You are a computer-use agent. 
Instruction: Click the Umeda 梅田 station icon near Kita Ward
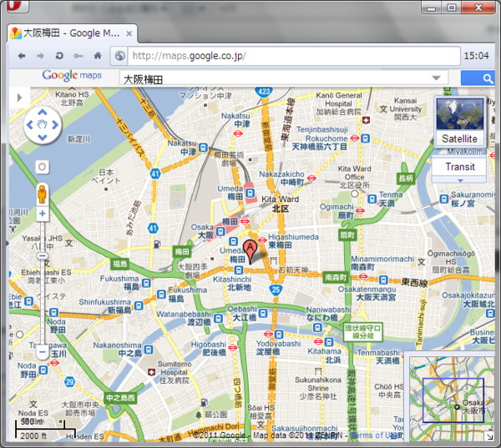click(250, 193)
